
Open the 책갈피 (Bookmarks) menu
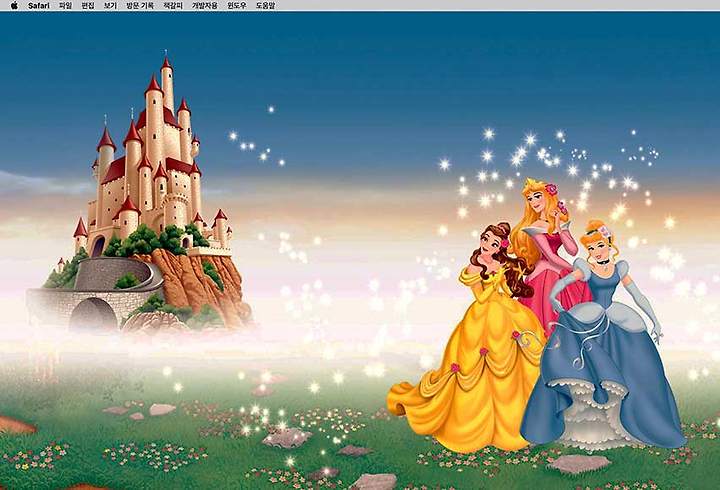(x=173, y=6)
